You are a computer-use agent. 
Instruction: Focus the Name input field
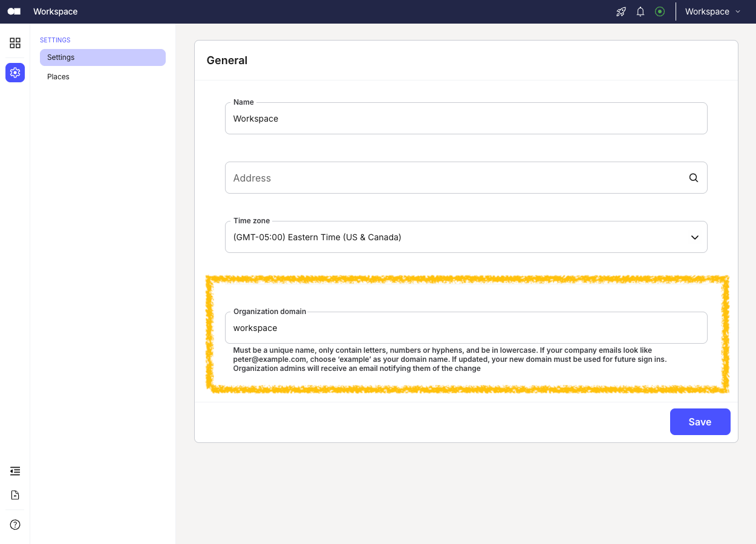(466, 119)
